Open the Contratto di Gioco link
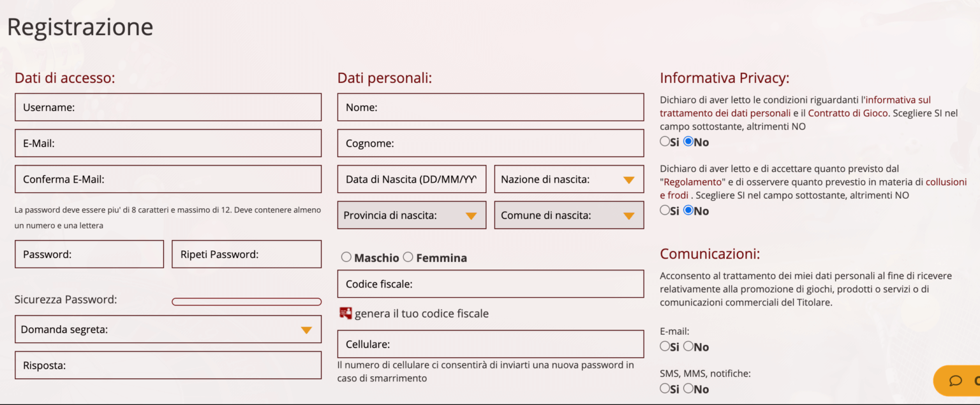The image size is (980, 405). click(x=848, y=113)
